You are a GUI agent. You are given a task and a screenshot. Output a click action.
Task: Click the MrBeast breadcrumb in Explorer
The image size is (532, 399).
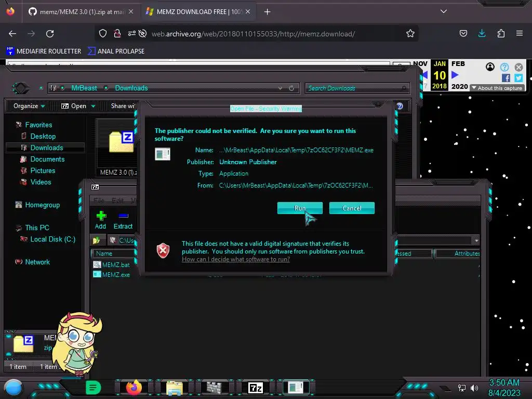point(84,88)
